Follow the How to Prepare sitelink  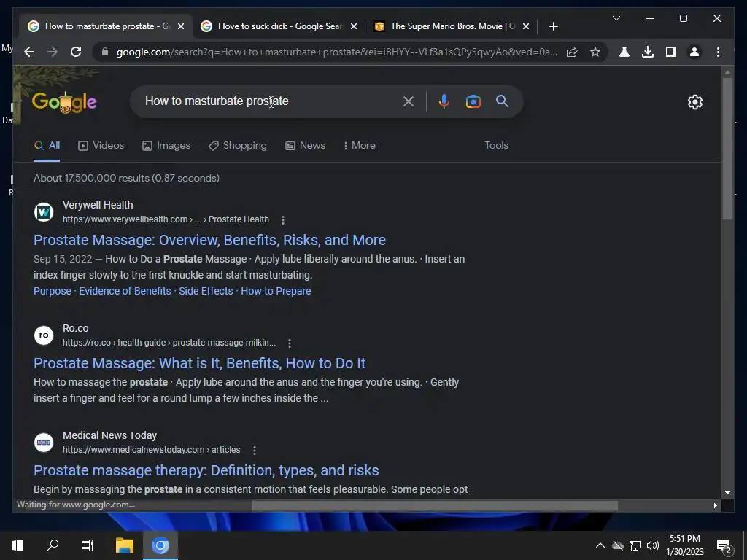276,291
